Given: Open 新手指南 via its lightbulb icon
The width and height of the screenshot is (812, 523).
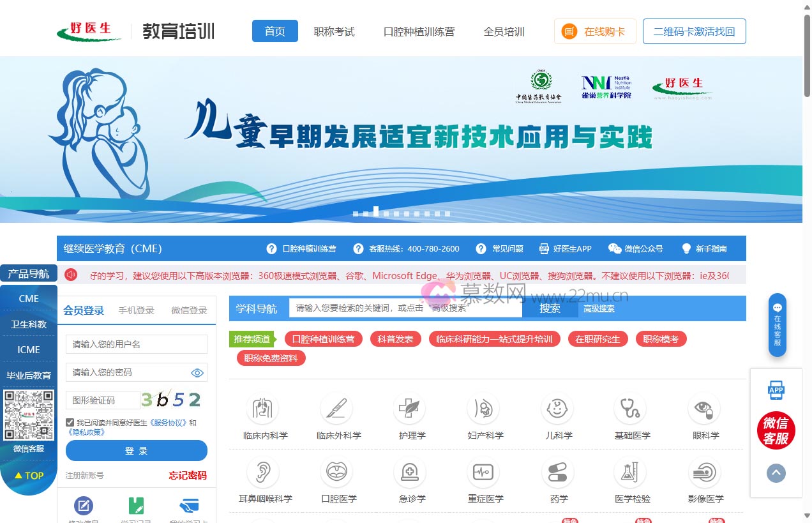Looking at the screenshot, I should point(686,248).
